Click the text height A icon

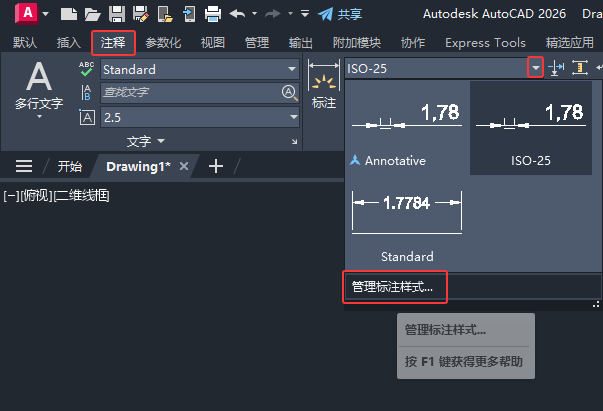(x=87, y=117)
